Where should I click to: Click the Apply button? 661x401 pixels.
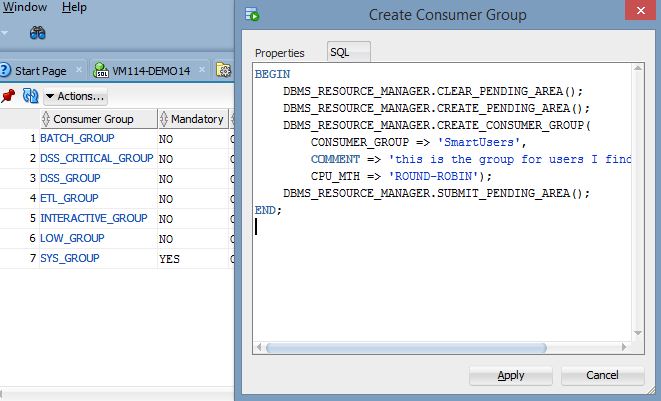point(511,375)
